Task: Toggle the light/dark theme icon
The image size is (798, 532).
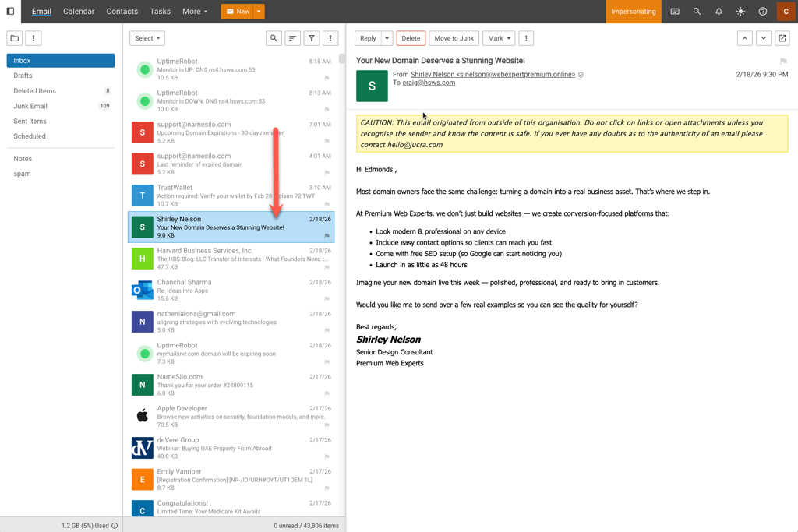Action: 740,12
